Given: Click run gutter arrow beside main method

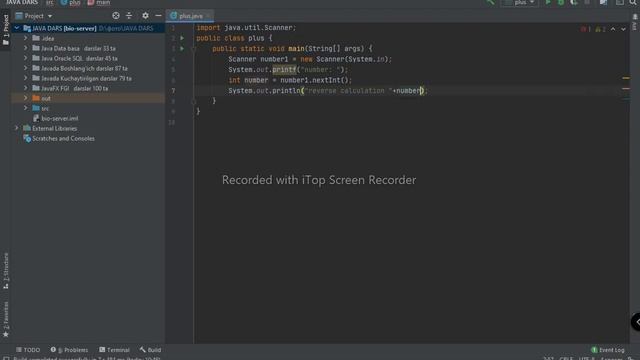Looking at the screenshot, I should (182, 49).
